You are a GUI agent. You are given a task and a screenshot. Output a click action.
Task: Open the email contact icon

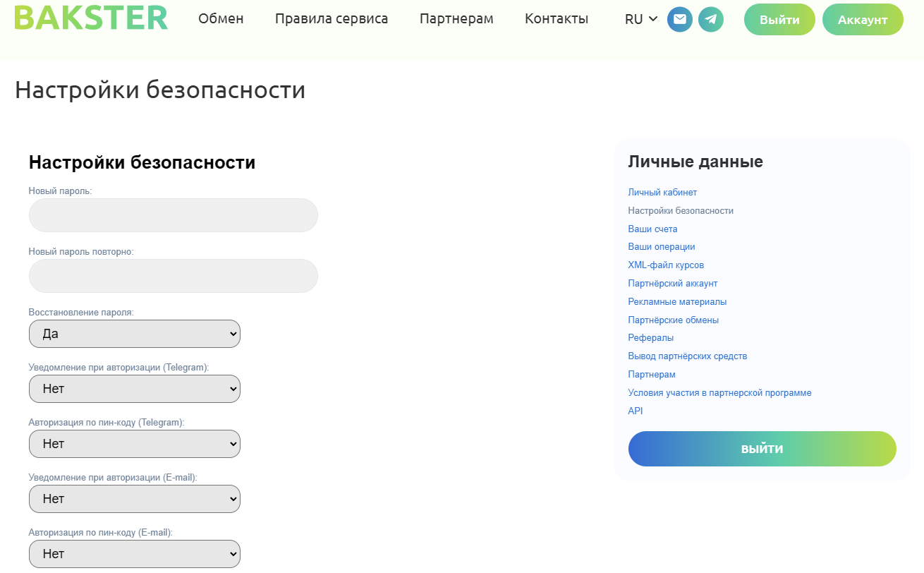point(680,19)
